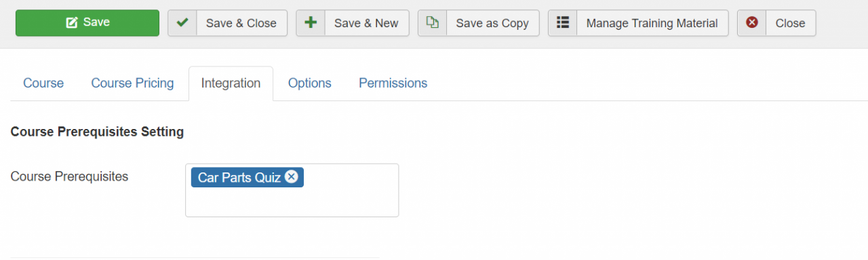Click the copy icon beside Save as Copy
This screenshot has height=260, width=868.
click(432, 22)
